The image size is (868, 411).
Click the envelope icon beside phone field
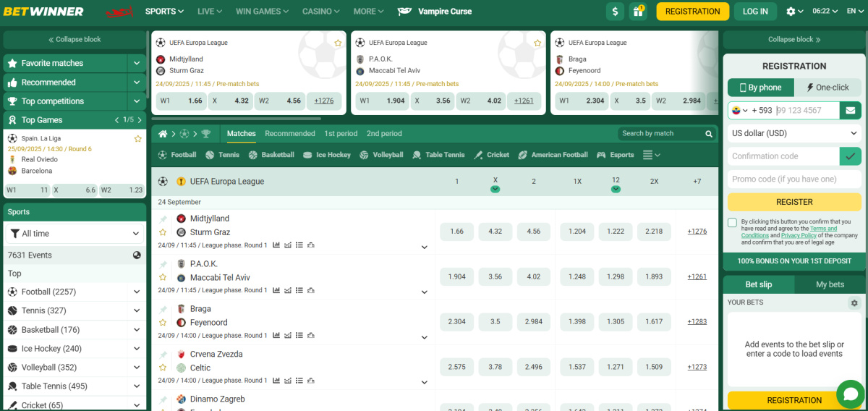[850, 111]
